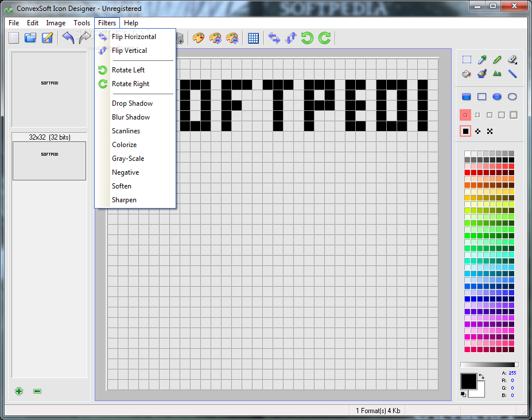Screen dimensions: 532x420
Task: Apply the Drop Shadow filter
Action: pyautogui.click(x=135, y=103)
